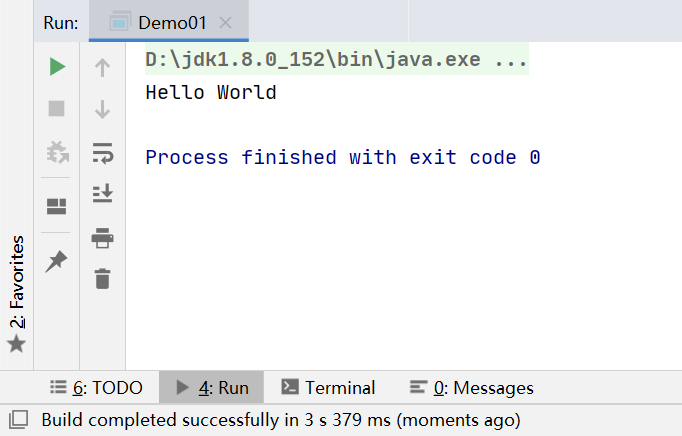Click the Attach Debugger bug icon
Screen dimensions: 682x436
[57, 152]
